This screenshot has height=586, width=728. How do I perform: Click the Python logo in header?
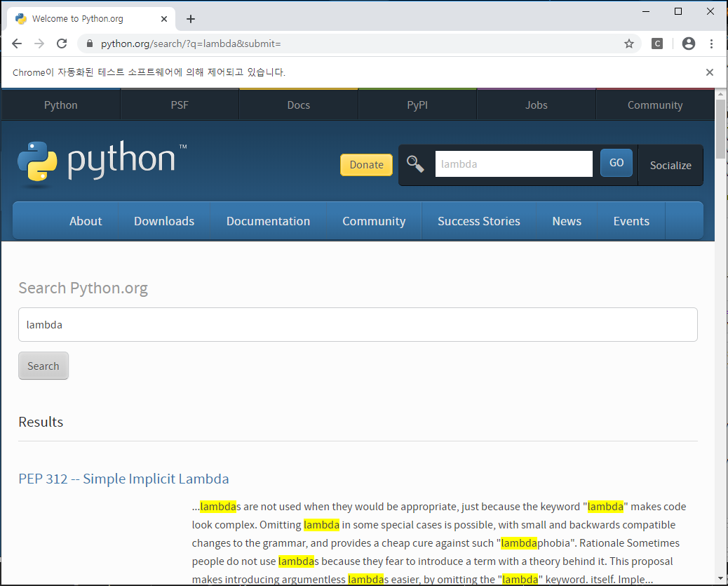click(x=102, y=164)
